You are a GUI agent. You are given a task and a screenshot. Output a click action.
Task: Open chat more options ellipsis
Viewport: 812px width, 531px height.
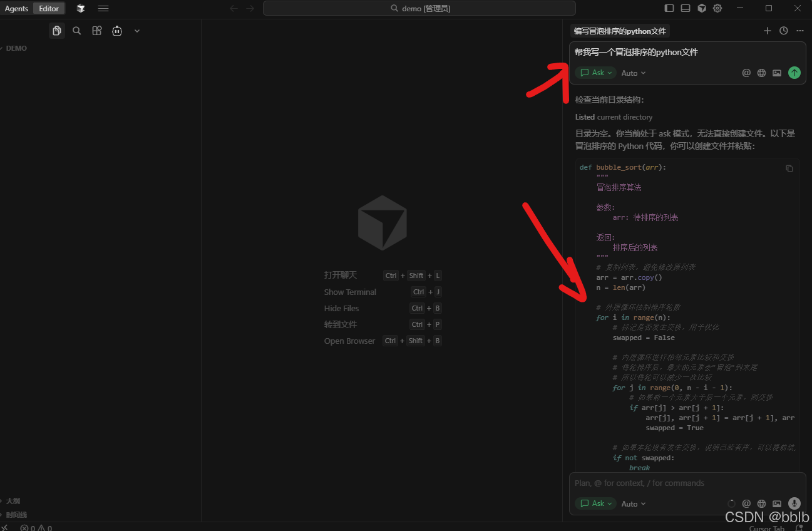[x=800, y=31]
